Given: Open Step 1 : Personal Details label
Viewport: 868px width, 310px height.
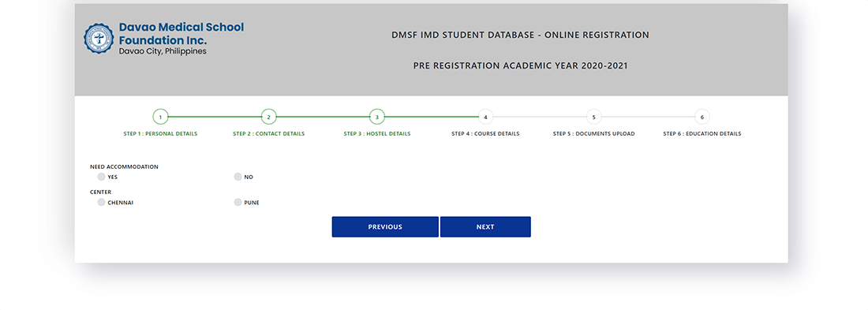Looking at the screenshot, I should tap(160, 133).
